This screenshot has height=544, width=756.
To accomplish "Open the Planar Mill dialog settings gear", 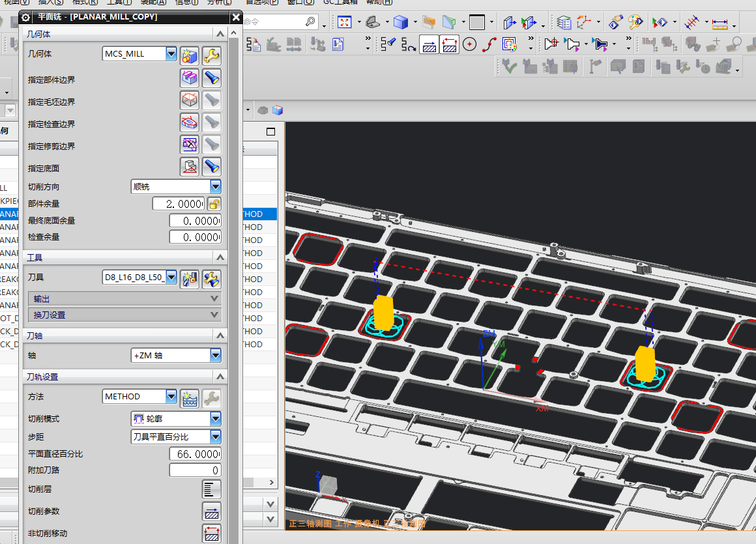I will click(x=25, y=18).
